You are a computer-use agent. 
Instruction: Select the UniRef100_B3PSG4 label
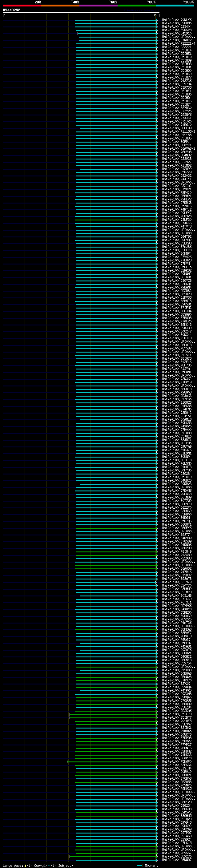[177, 765]
